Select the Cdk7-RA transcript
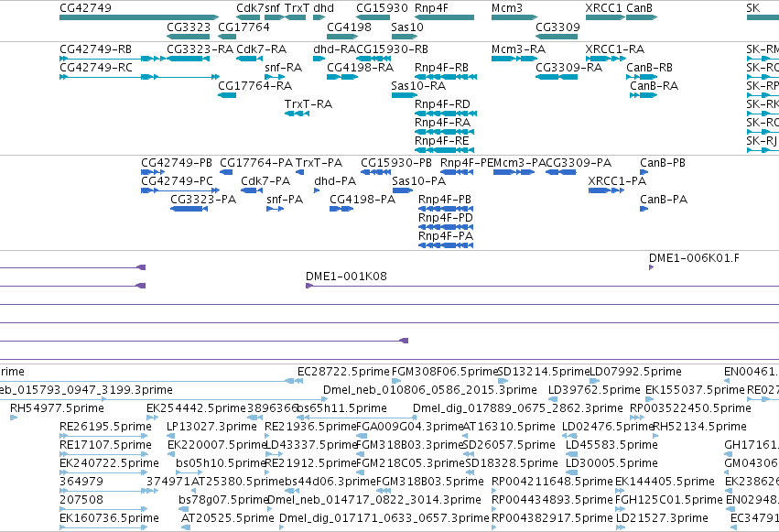The width and height of the screenshot is (779, 532). 249,59
